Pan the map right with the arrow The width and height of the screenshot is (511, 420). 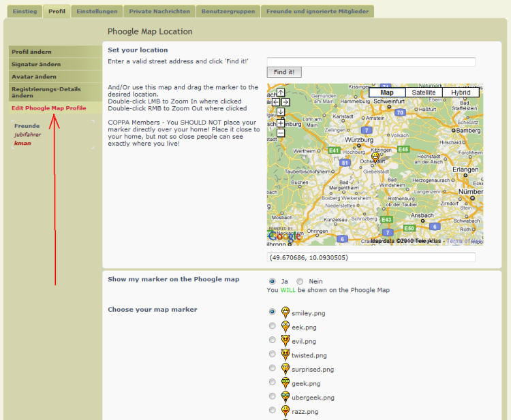[285, 102]
